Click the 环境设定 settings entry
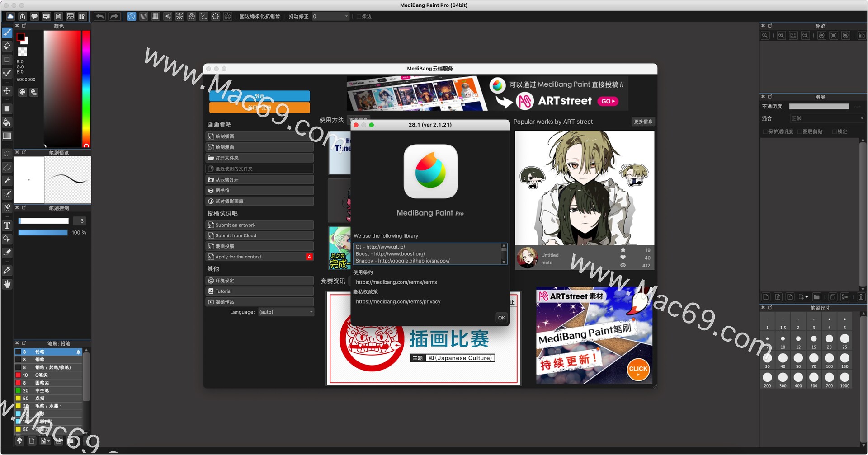The width and height of the screenshot is (868, 455). pos(259,281)
